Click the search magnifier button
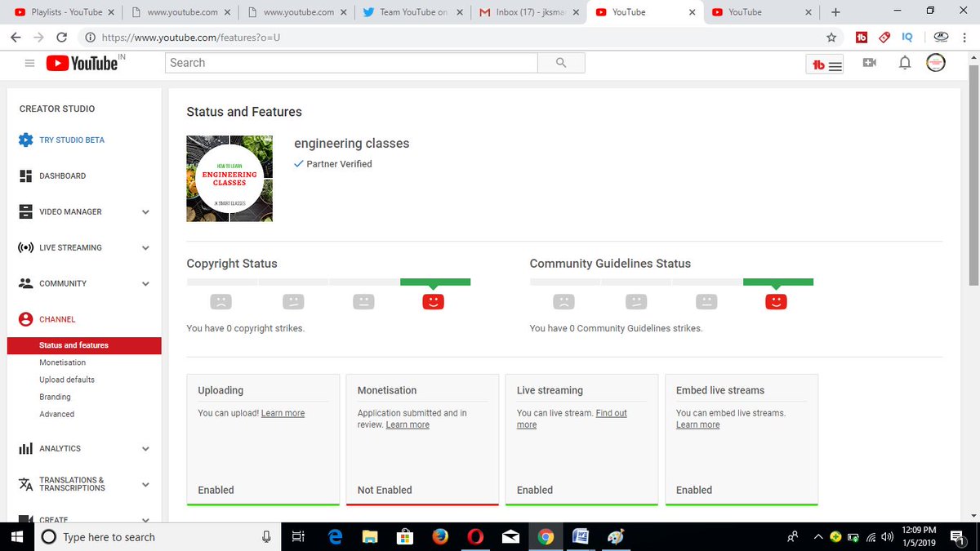980x551 pixels. click(561, 63)
